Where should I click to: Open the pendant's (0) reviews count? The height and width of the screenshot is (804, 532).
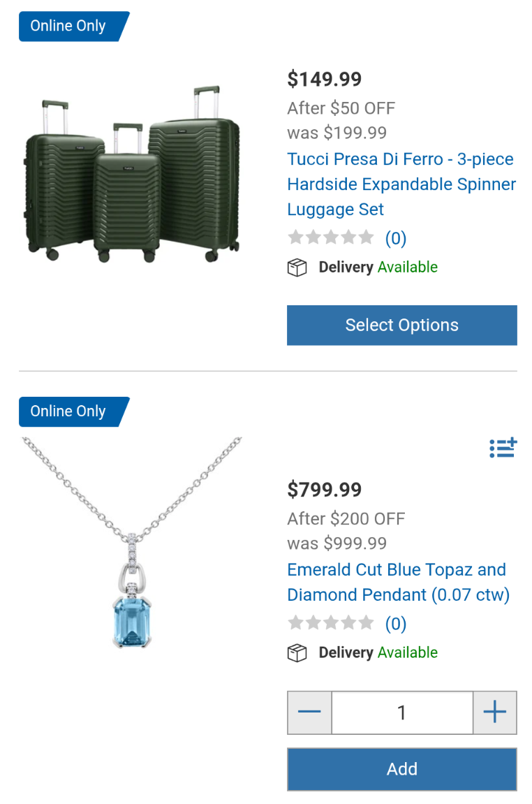396,624
